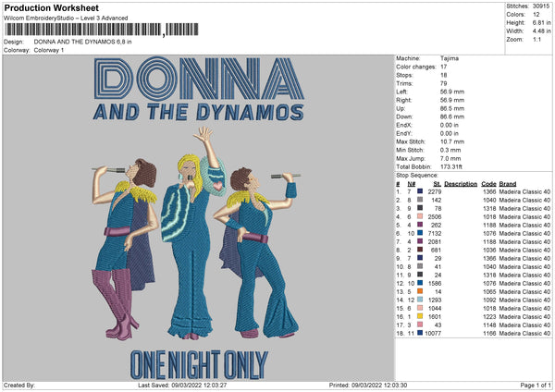Click the Width value '4.48 in'
The image size is (555, 392).
[x=541, y=31]
